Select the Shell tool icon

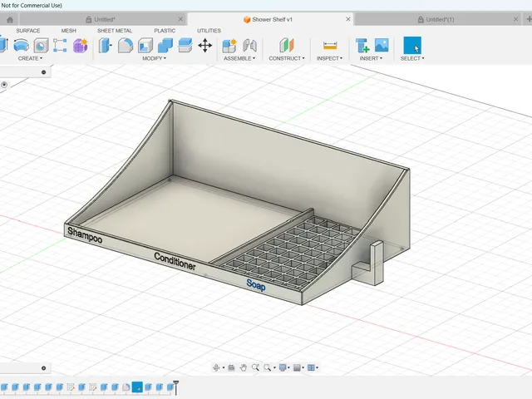click(x=145, y=45)
